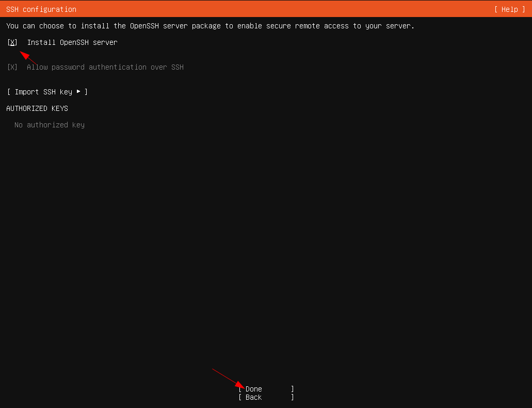
Task: Click the triangle arrow beside Import SSH key
Action: 78,92
